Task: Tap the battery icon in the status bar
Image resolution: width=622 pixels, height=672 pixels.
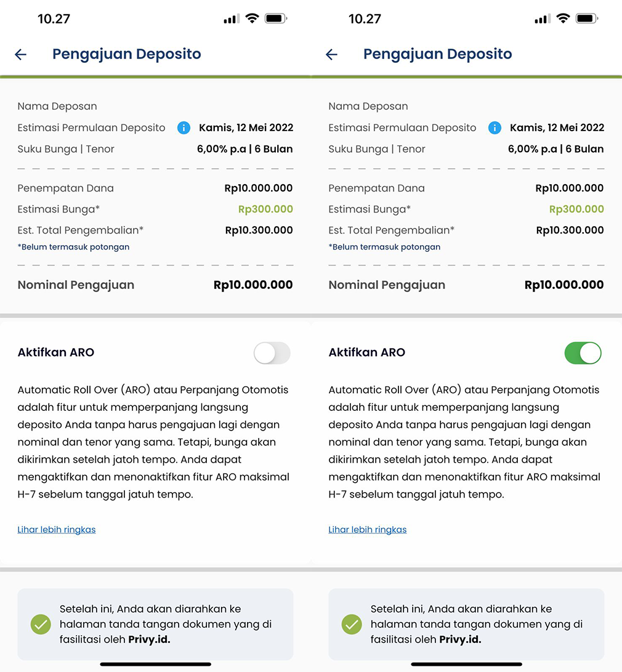Action: 275,18
